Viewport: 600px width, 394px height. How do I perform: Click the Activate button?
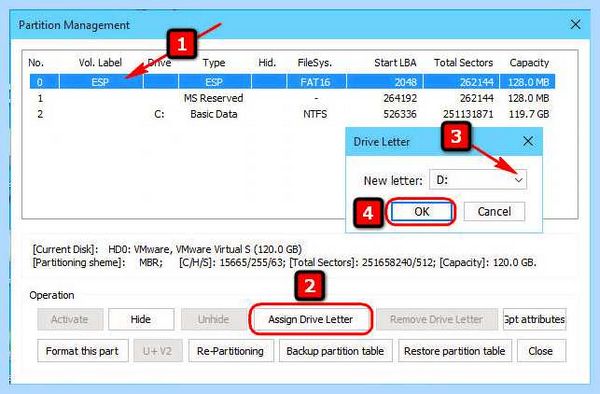click(70, 319)
